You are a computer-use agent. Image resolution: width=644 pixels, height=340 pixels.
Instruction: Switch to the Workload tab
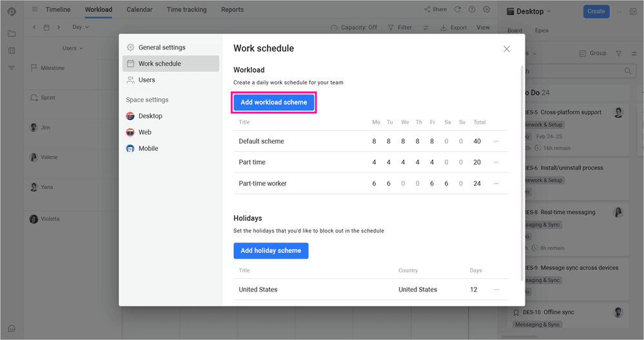99,10
